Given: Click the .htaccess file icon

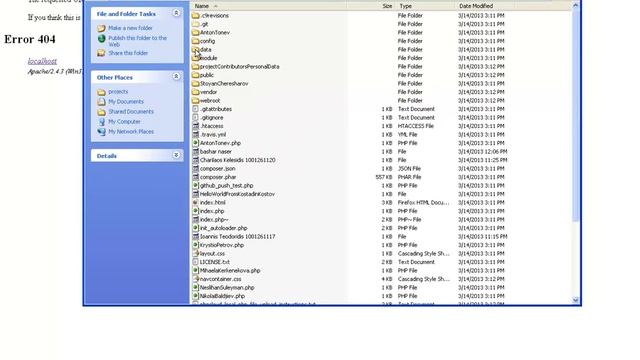Looking at the screenshot, I should coord(196,126).
